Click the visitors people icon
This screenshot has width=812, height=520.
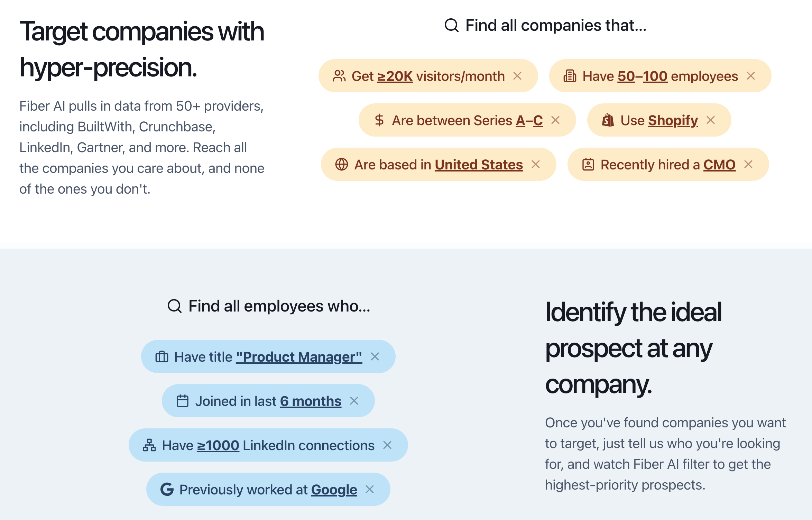pyautogui.click(x=339, y=76)
